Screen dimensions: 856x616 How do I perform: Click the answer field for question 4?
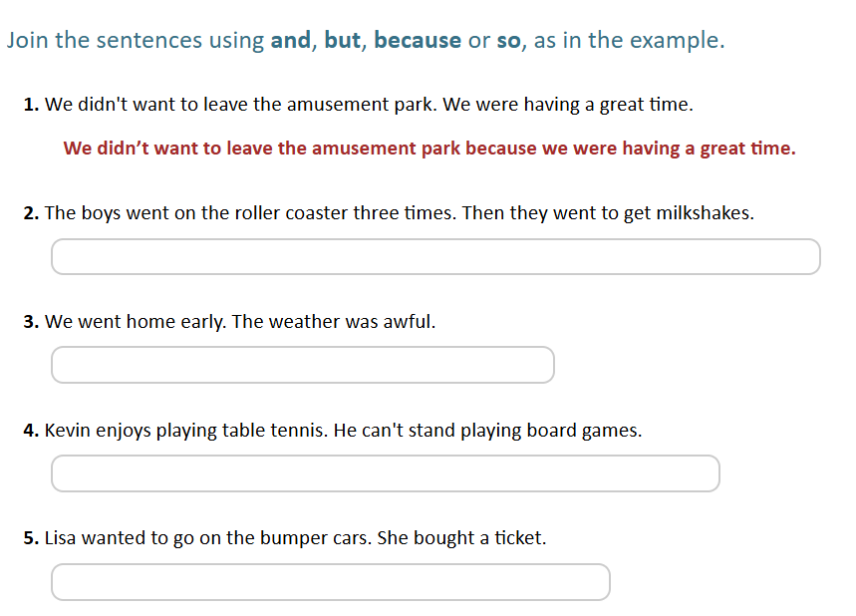point(385,473)
